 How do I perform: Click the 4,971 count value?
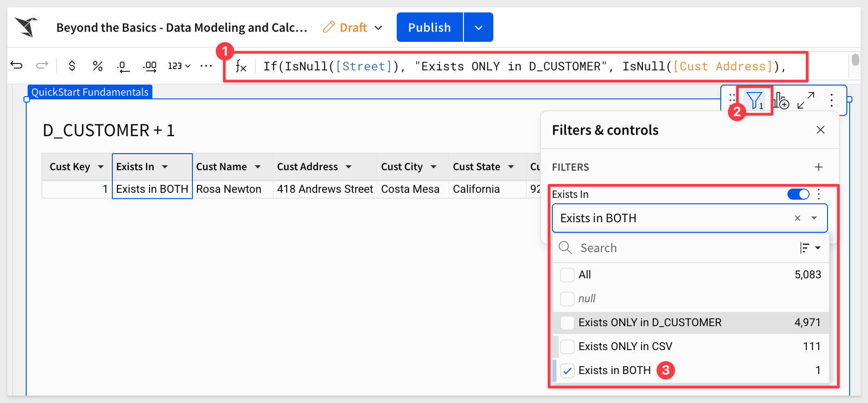pyautogui.click(x=807, y=322)
